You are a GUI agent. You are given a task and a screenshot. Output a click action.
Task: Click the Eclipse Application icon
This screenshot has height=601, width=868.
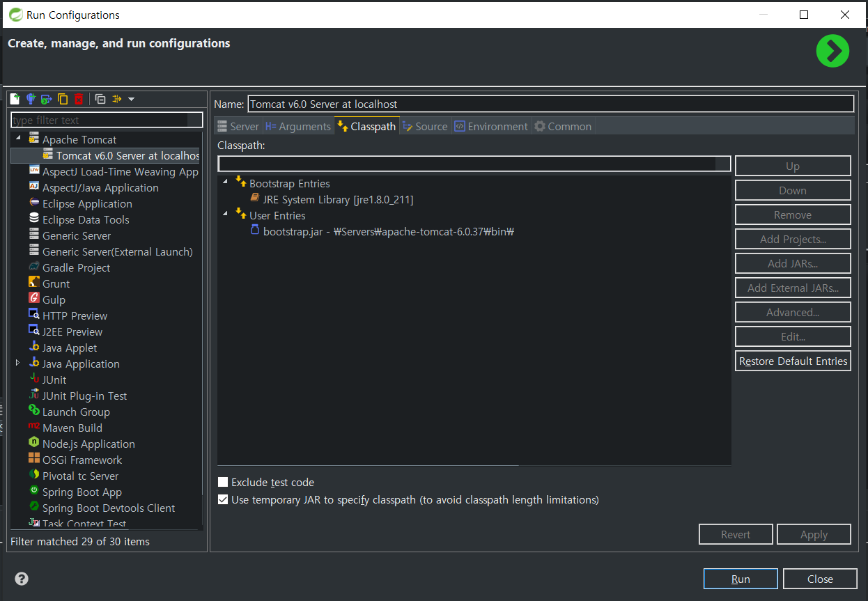[34, 203]
